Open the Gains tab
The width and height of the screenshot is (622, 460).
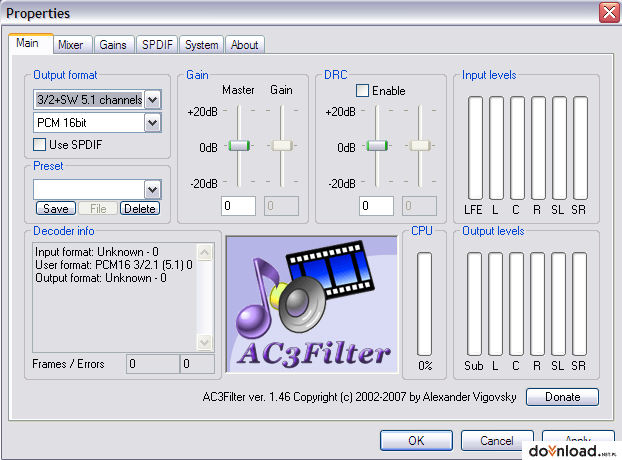(x=113, y=45)
